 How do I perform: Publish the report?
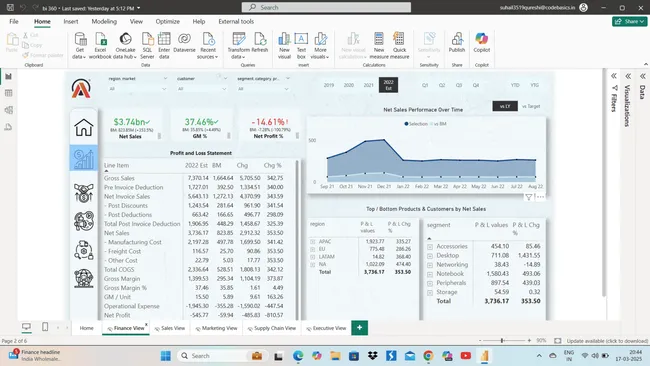pyautogui.click(x=457, y=43)
